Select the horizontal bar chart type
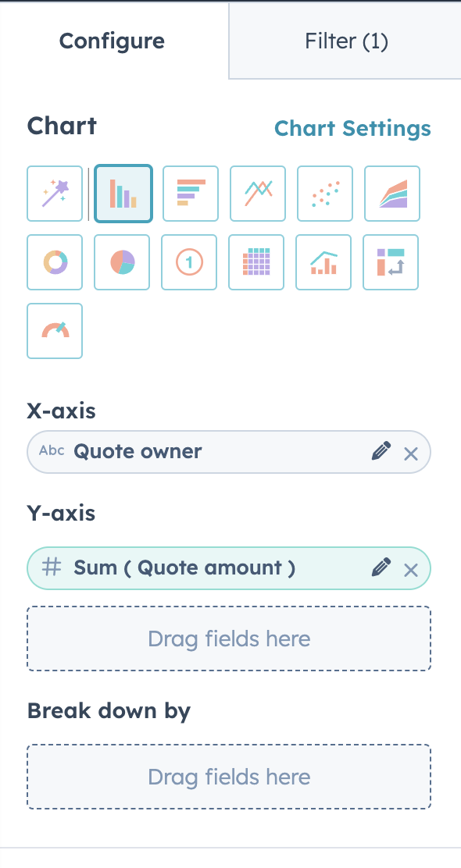Image resolution: width=461 pixels, height=868 pixels. 190,194
